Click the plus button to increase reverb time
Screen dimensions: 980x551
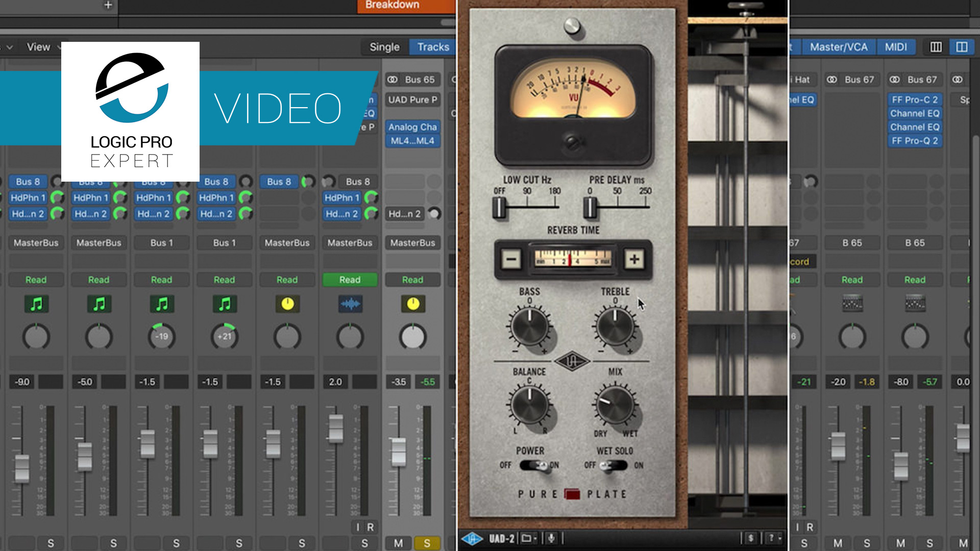[x=634, y=259]
